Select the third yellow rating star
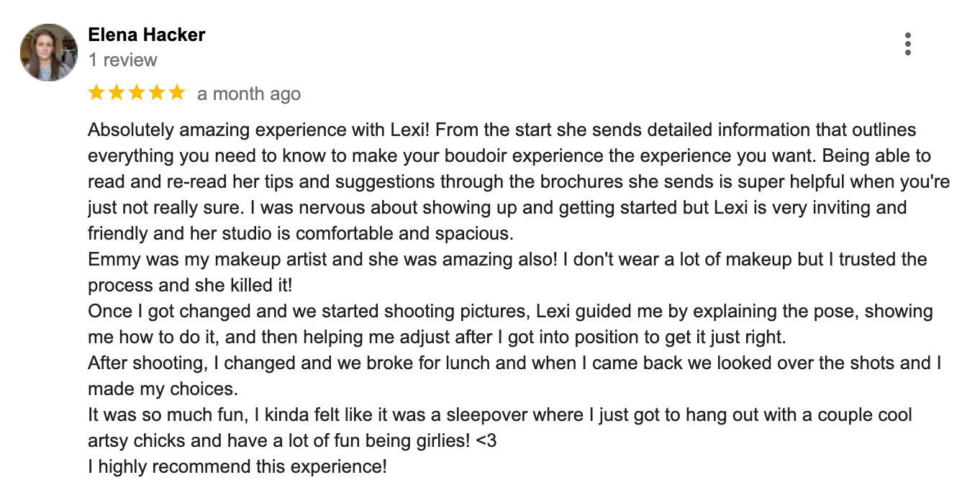Image resolution: width=980 pixels, height=485 pixels. (x=137, y=93)
